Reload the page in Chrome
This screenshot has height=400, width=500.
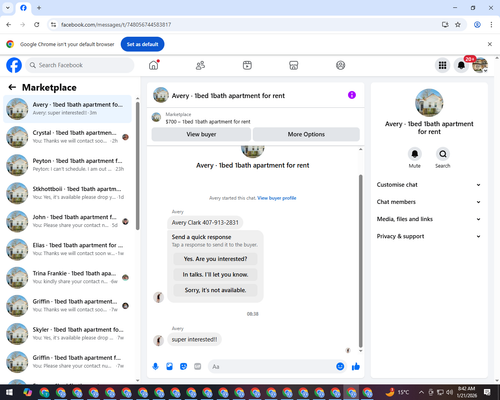coord(37,25)
